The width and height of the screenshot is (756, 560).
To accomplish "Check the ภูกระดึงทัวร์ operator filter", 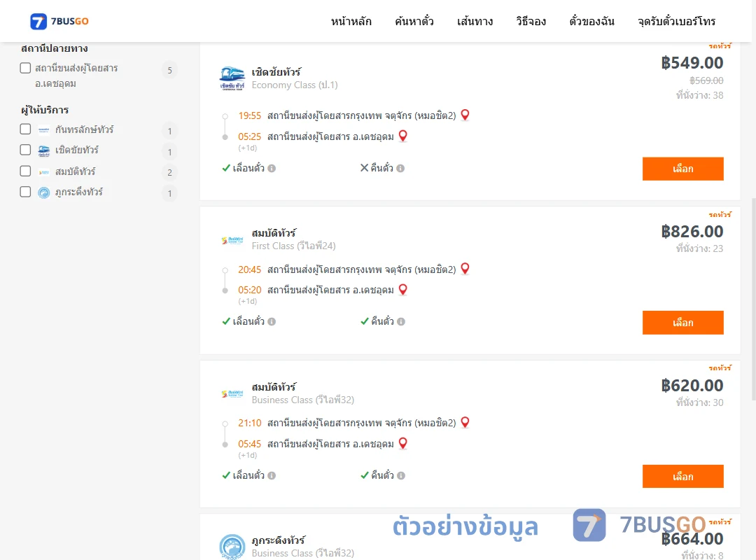I will click(26, 192).
